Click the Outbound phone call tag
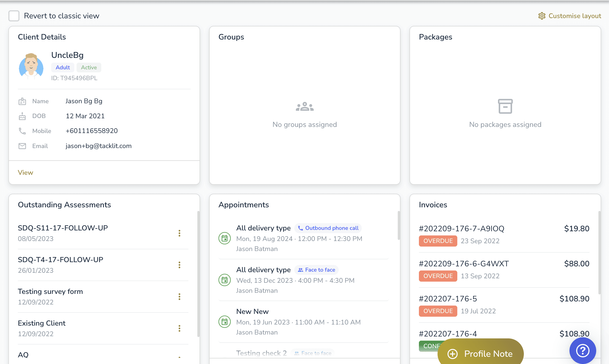The width and height of the screenshot is (609, 364). point(328,228)
